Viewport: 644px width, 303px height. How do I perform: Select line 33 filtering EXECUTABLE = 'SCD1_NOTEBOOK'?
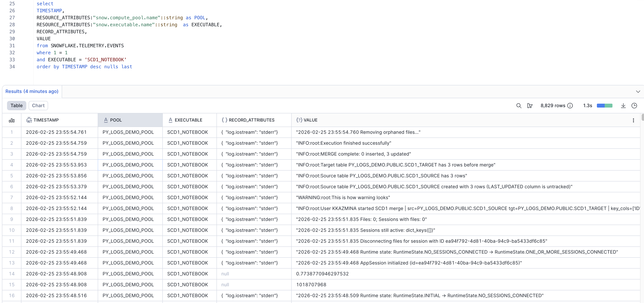point(81,60)
